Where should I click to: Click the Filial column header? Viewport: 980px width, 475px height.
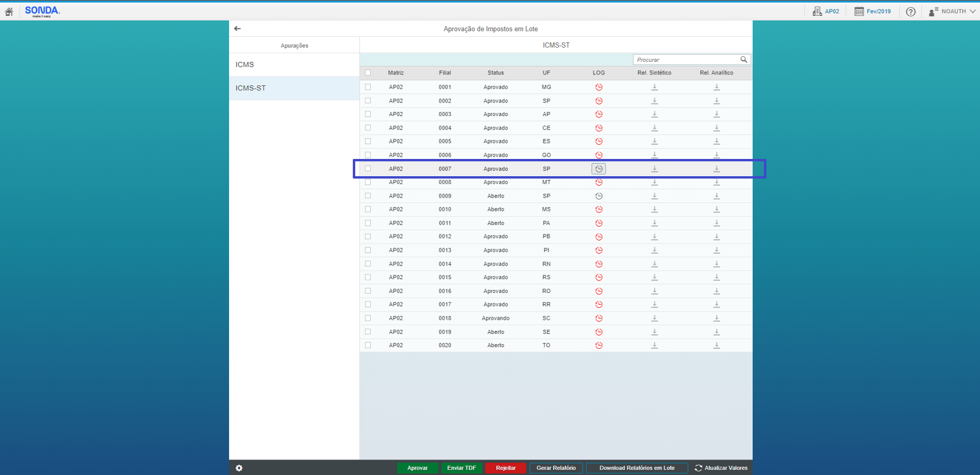(445, 73)
